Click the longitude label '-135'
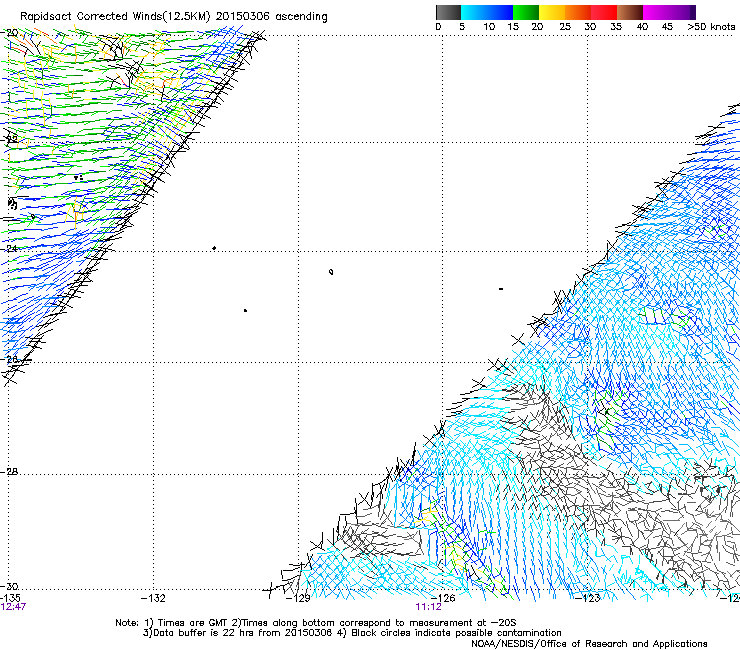The height and width of the screenshot is (650, 740). tap(10, 598)
